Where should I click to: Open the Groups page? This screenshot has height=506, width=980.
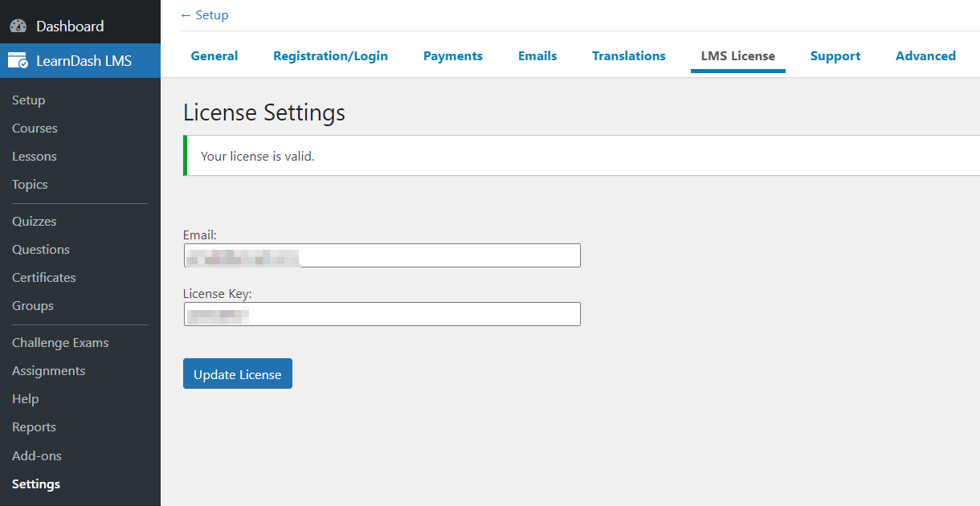[33, 306]
